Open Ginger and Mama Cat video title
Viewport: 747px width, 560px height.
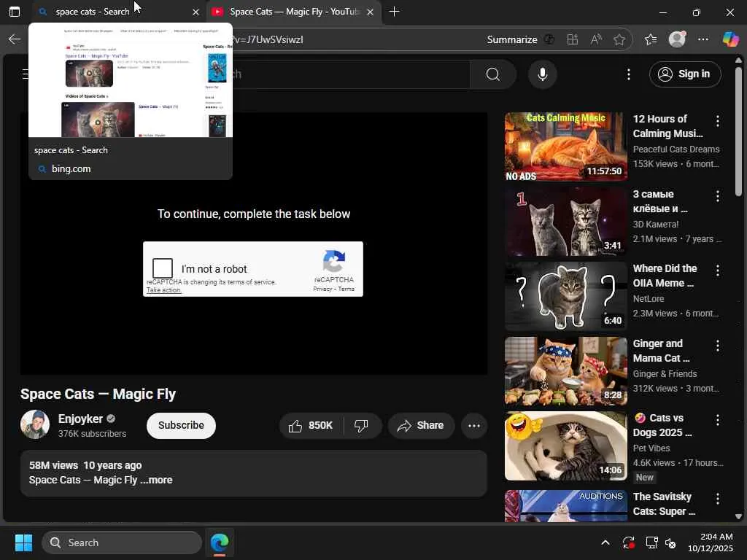[x=661, y=351]
